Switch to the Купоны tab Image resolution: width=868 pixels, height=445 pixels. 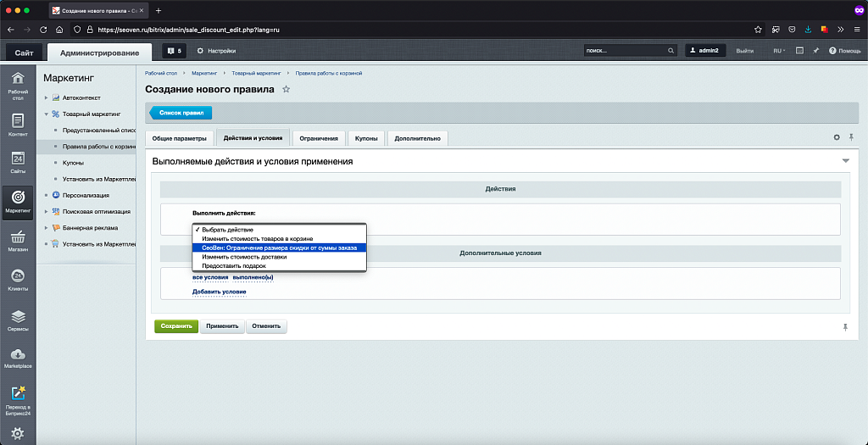[x=366, y=138]
